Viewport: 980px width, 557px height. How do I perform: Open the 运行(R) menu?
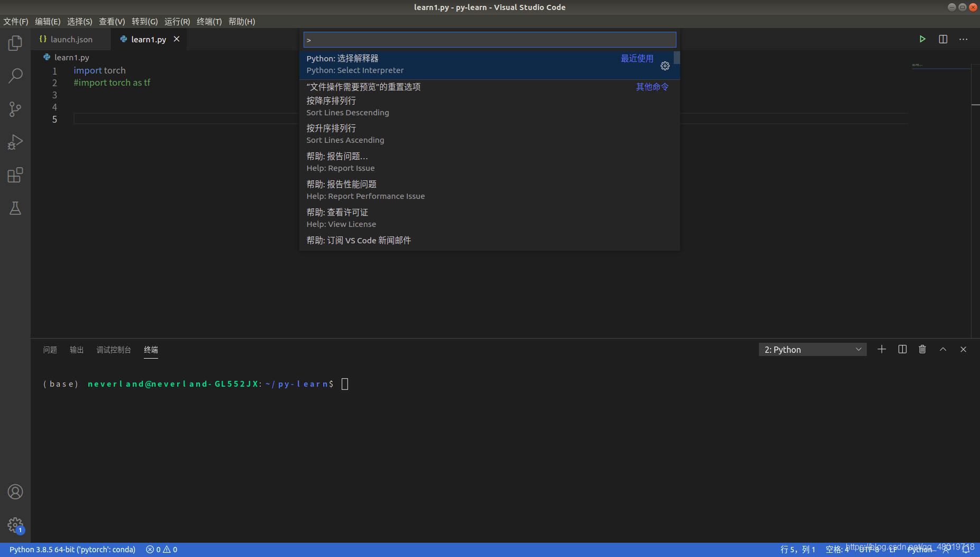click(x=177, y=21)
